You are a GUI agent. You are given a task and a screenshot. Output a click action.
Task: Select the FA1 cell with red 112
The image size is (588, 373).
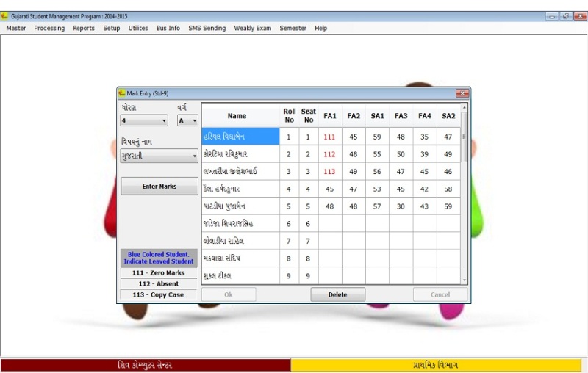pyautogui.click(x=329, y=154)
